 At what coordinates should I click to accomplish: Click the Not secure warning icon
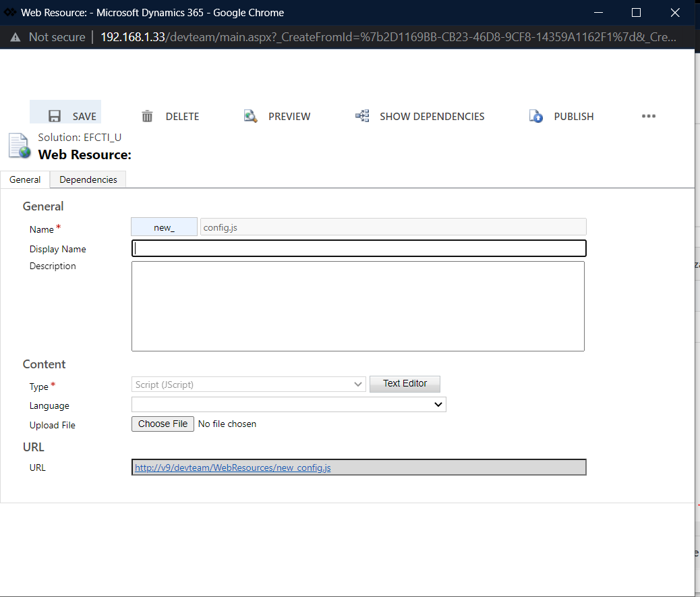15,37
